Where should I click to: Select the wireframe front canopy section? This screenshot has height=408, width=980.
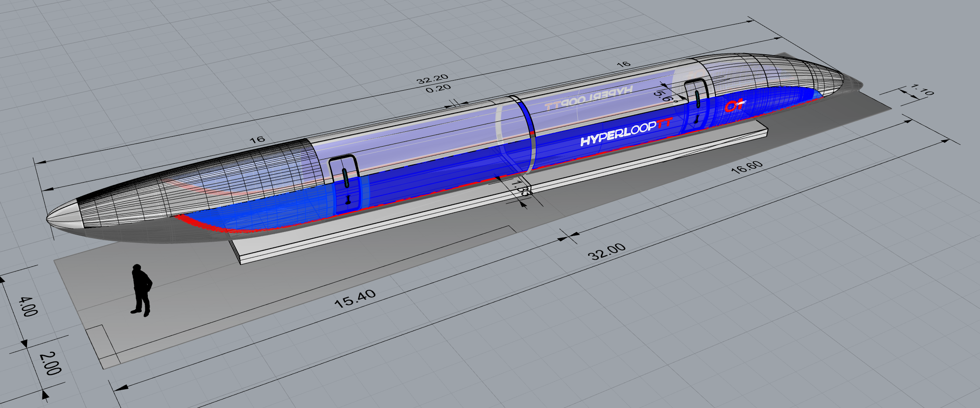tap(201, 184)
